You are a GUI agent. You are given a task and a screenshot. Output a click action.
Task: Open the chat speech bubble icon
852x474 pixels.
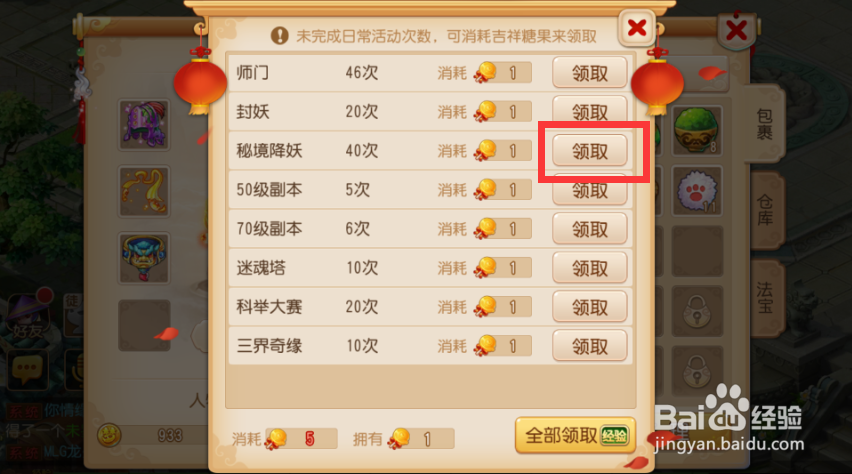tap(28, 370)
